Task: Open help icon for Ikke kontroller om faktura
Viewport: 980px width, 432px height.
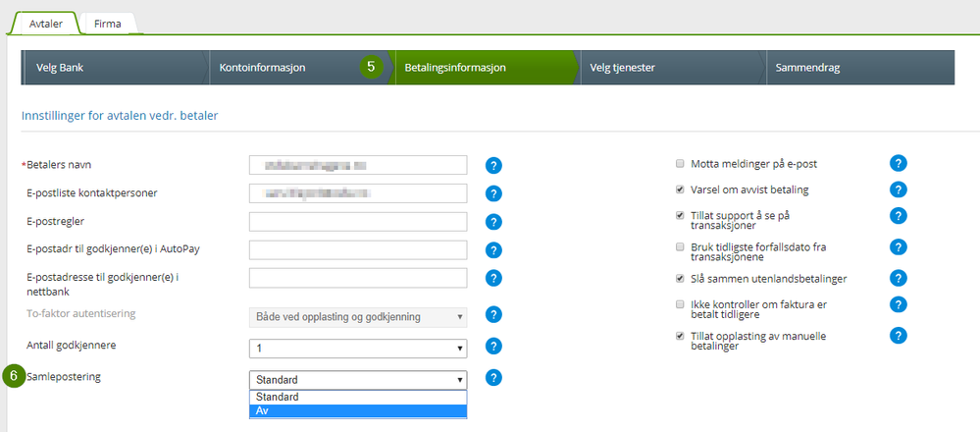Action: pyautogui.click(x=899, y=304)
